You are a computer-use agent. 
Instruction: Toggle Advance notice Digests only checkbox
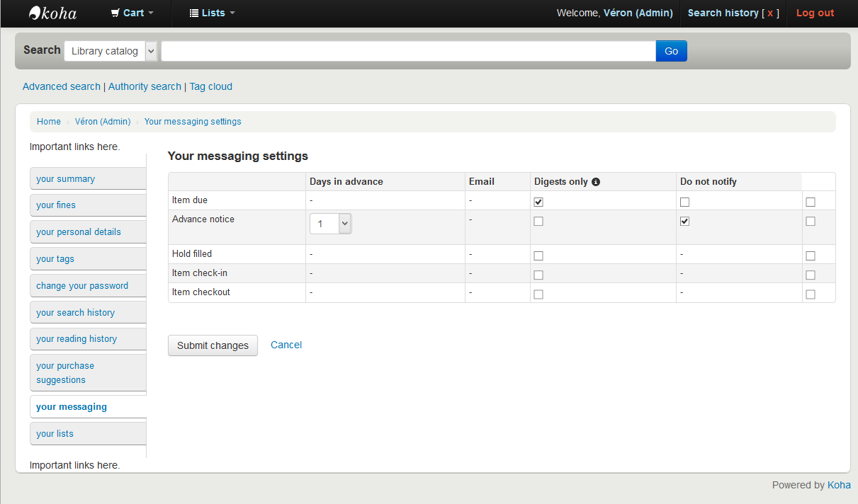(x=684, y=221)
